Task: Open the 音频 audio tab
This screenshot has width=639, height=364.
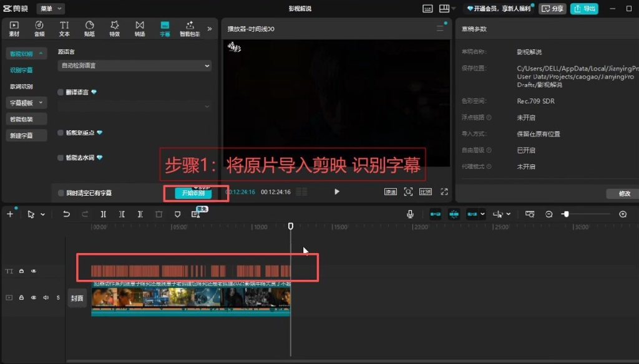Action: (x=39, y=29)
